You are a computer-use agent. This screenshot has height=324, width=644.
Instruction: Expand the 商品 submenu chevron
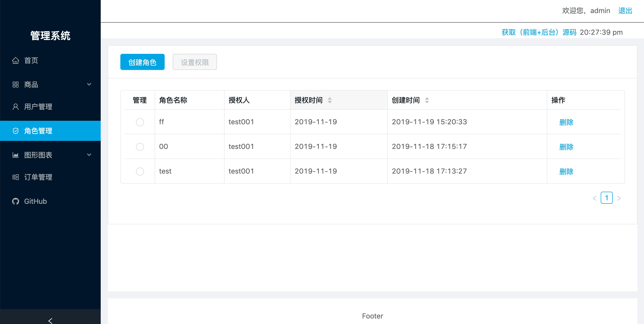click(89, 85)
